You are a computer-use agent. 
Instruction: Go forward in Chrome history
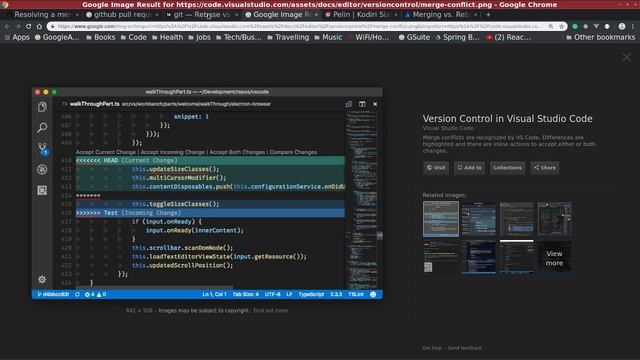click(18, 26)
